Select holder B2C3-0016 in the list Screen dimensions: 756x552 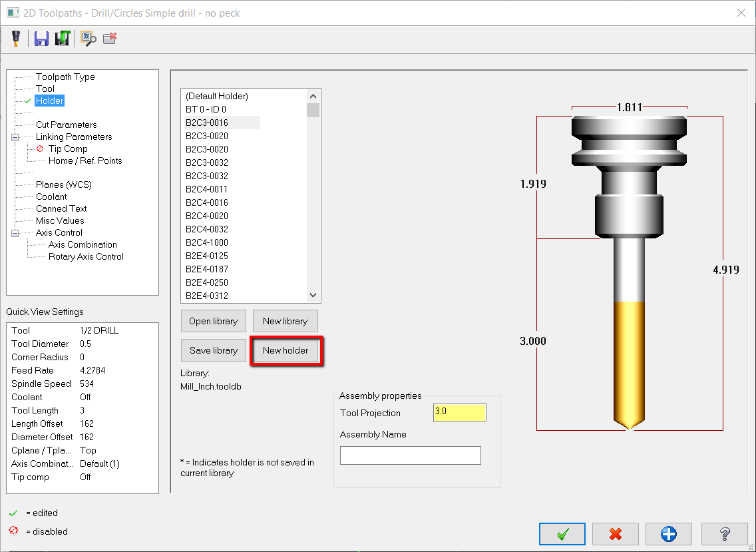pos(222,123)
